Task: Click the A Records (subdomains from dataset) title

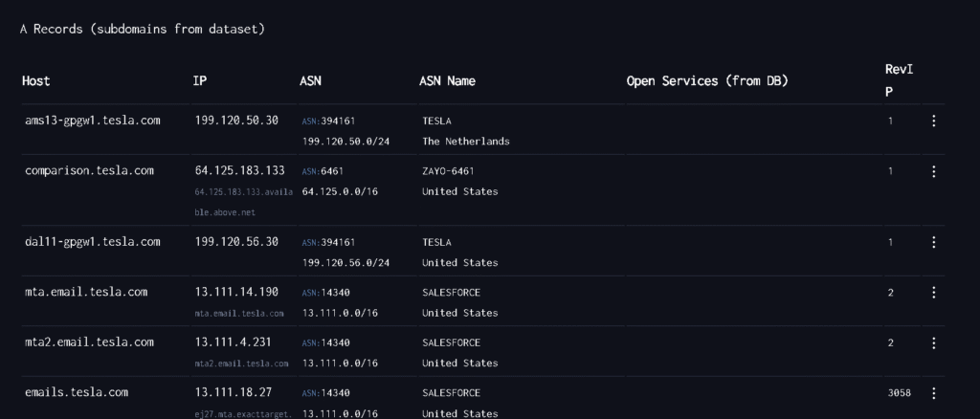Action: [143, 30]
